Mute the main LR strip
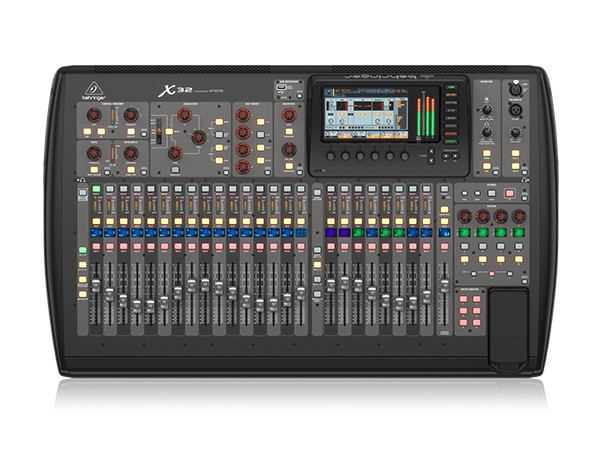 coord(444,246)
